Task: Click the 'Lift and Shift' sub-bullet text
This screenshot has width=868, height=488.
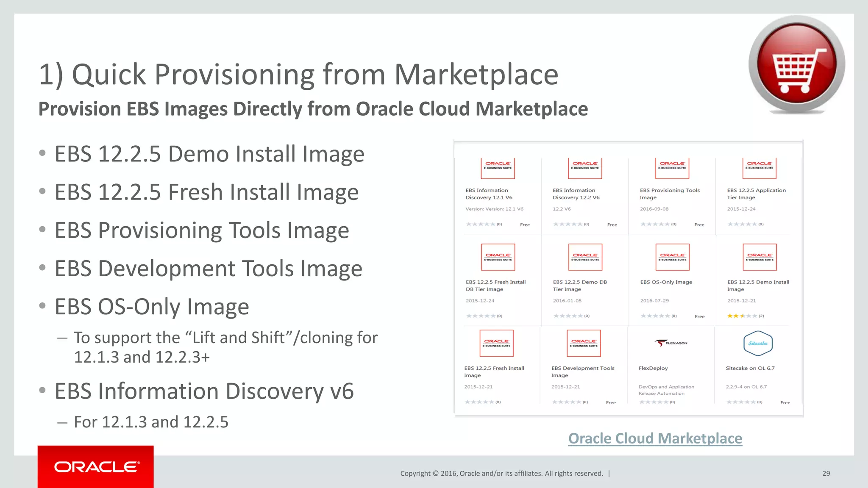Action: point(225,347)
